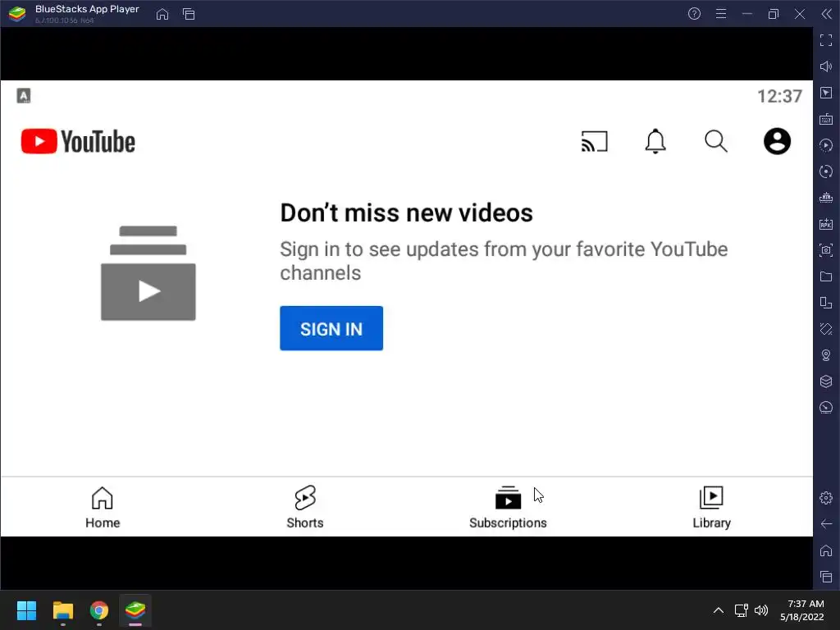This screenshot has width=840, height=630.
Task: Click the recent apps icon in sidebar
Action: point(826,577)
